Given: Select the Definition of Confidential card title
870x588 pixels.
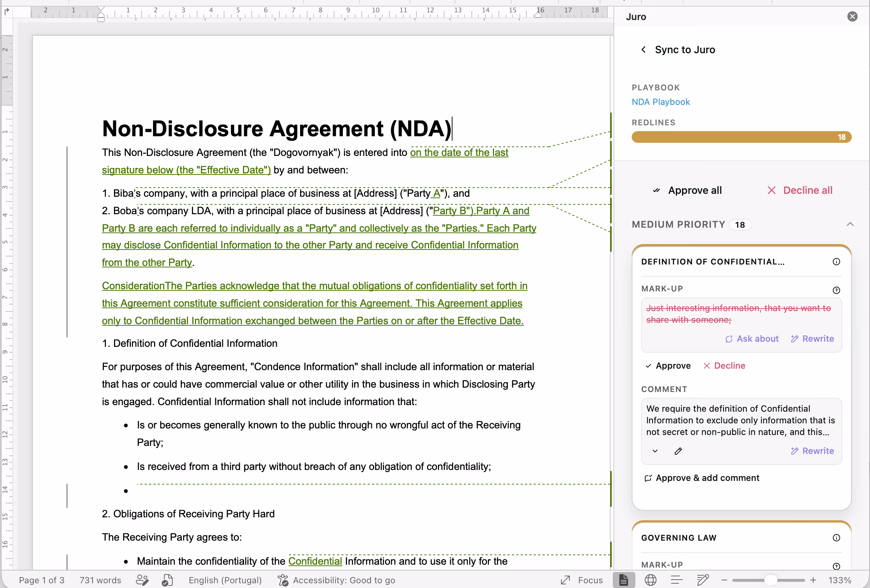Looking at the screenshot, I should 712,262.
